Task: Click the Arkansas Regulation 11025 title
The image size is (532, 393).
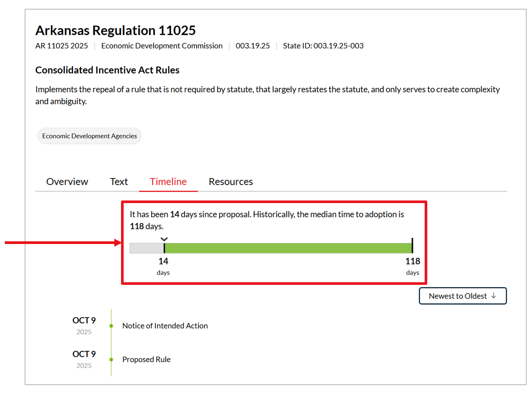Action: tap(115, 30)
